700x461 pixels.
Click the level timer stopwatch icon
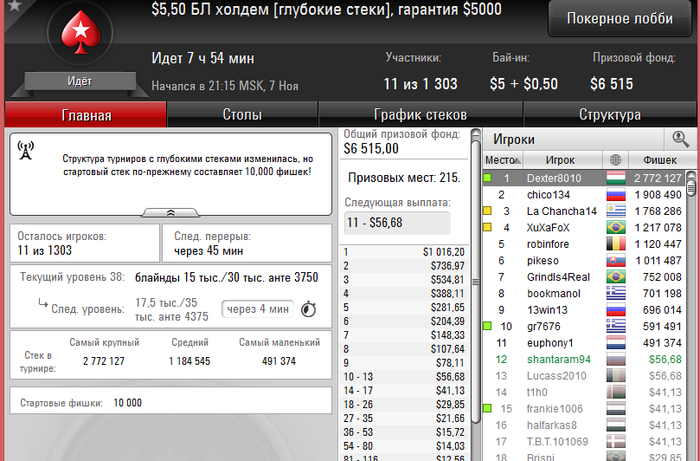[308, 309]
